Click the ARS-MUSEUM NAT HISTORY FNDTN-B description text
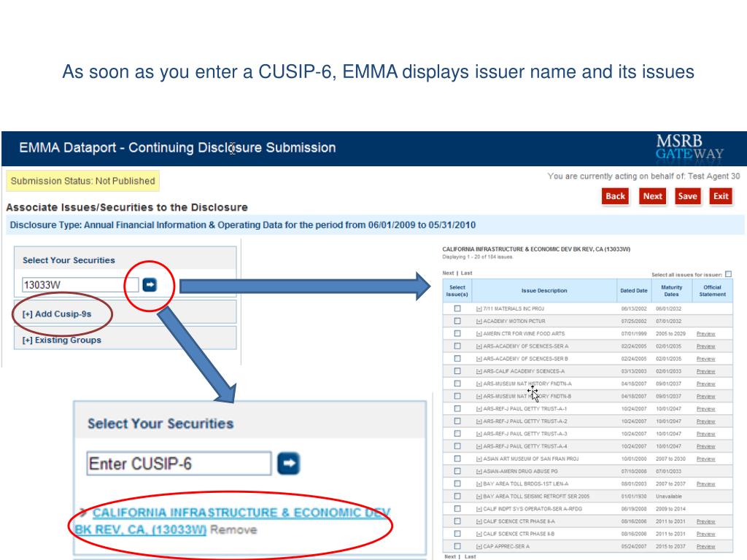This screenshot has width=747, height=560. 527,396
